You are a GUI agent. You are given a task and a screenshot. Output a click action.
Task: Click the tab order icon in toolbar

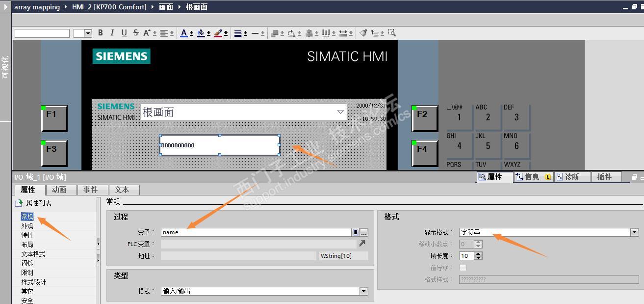click(375, 33)
